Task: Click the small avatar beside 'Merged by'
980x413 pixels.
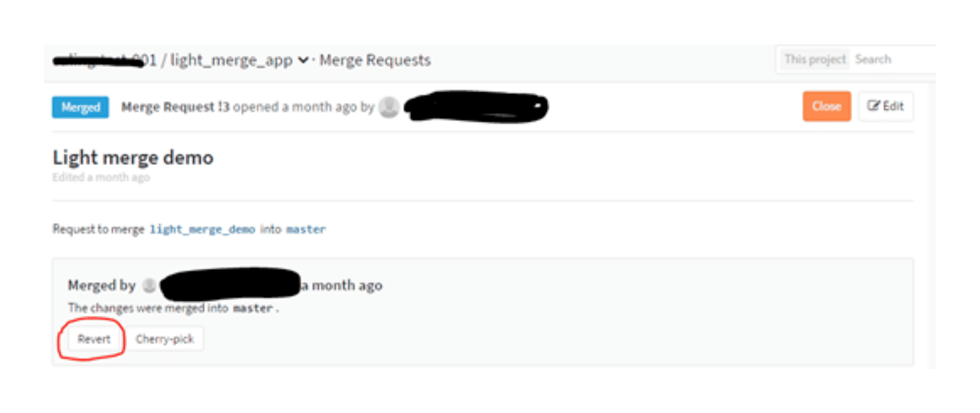Action: tap(149, 286)
